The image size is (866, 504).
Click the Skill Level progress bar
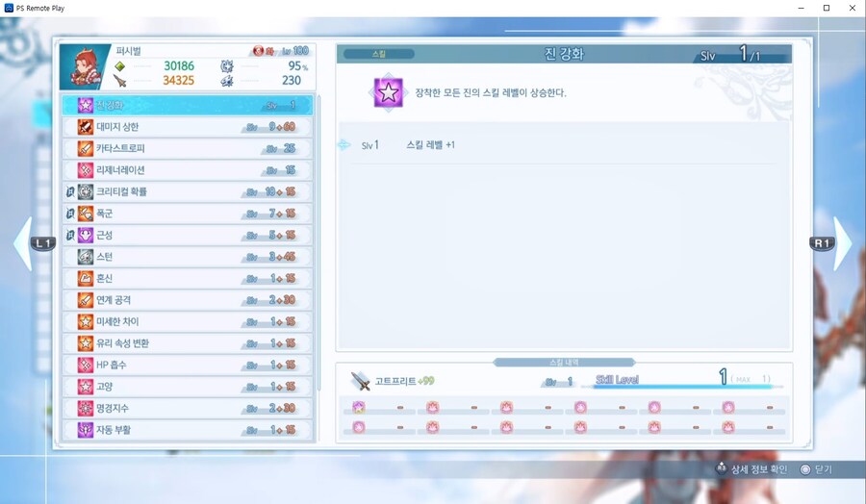coord(682,387)
